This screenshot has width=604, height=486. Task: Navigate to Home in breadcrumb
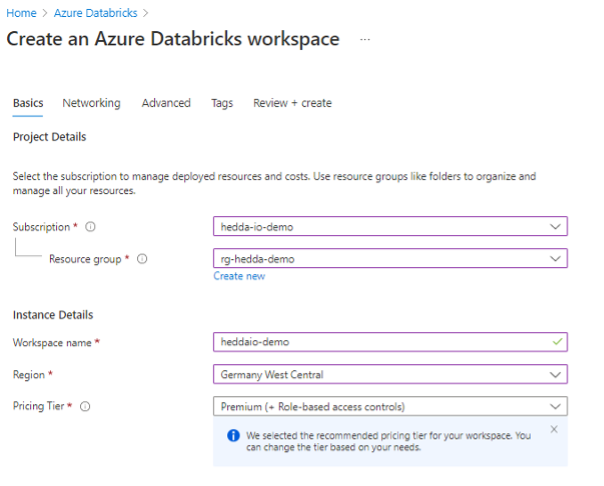pos(21,13)
